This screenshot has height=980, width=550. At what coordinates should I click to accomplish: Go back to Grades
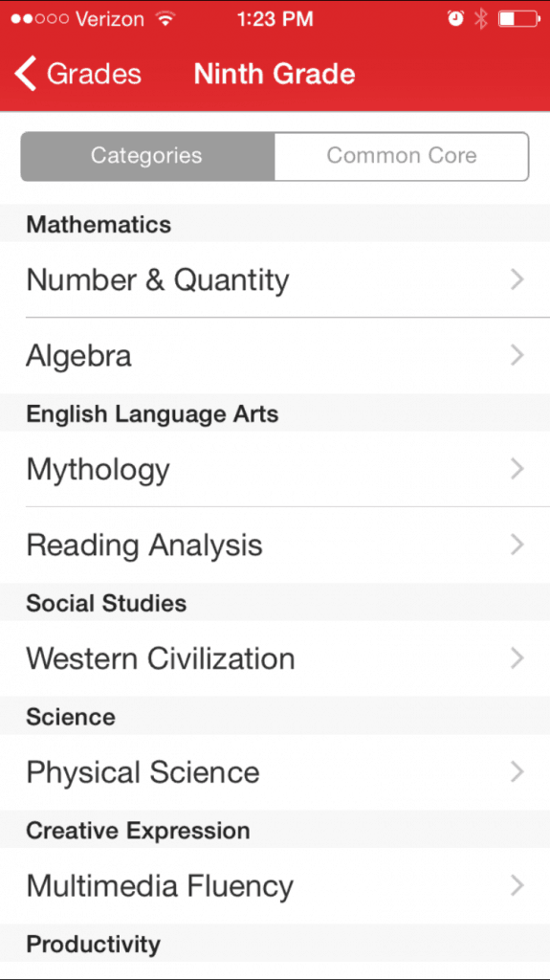click(78, 73)
